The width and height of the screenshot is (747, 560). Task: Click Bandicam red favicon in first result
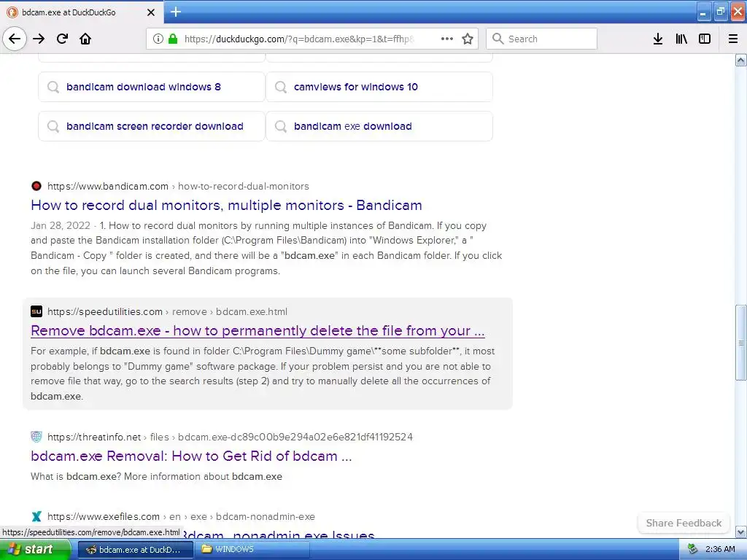36,186
